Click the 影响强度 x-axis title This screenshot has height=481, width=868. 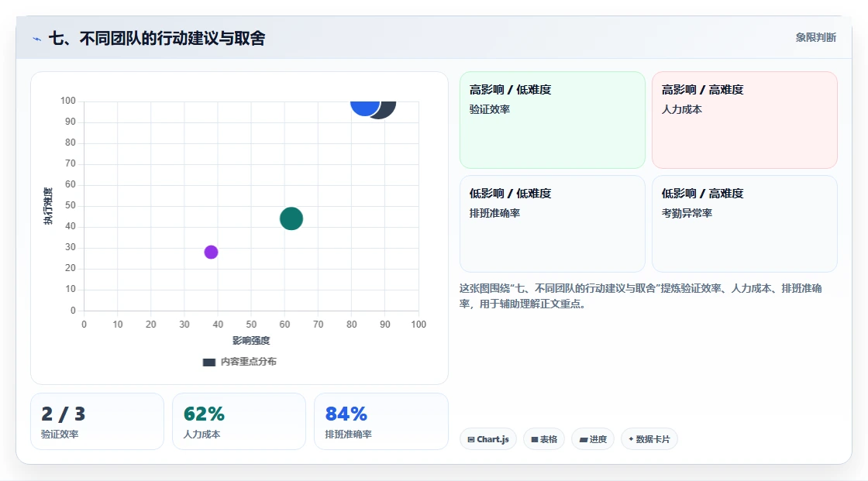251,340
